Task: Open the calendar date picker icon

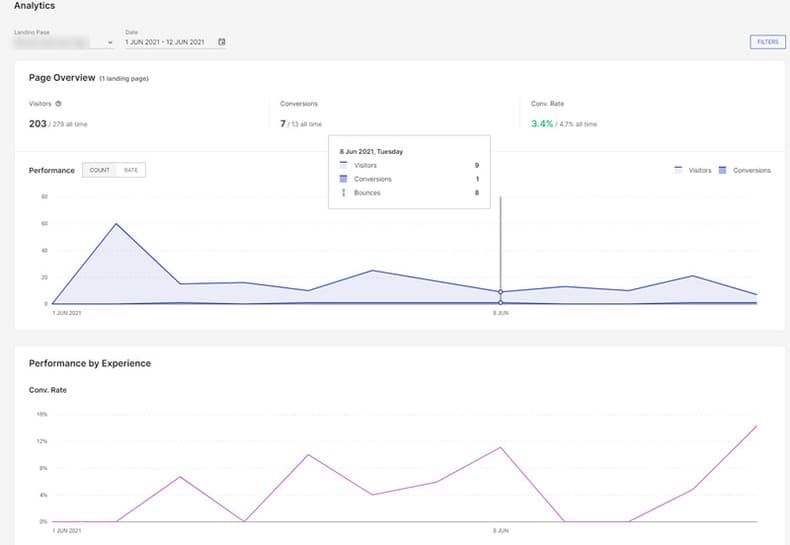Action: pos(222,42)
